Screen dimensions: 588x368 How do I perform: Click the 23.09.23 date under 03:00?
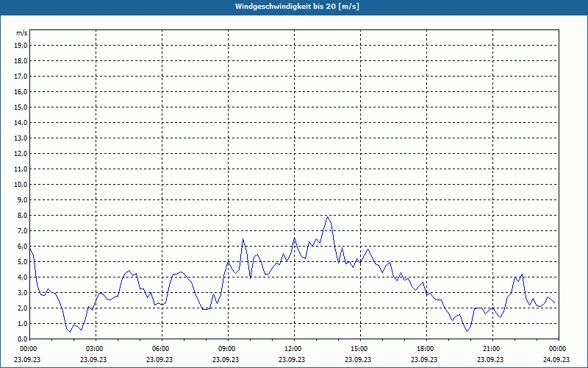tap(93, 359)
